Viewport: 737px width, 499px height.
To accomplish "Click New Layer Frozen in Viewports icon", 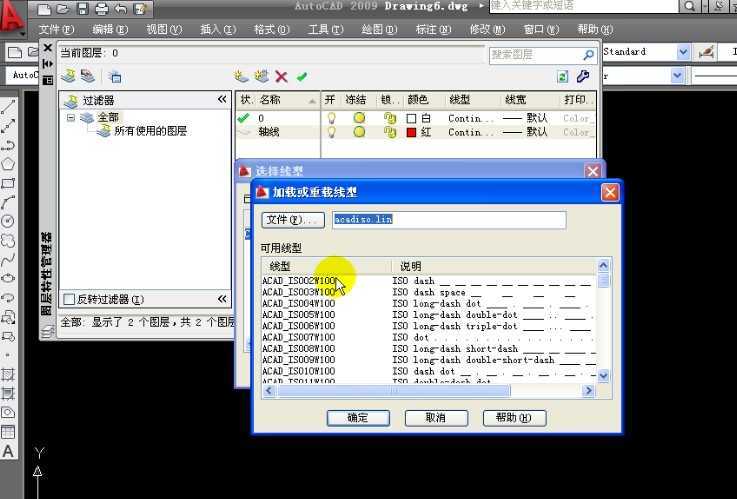I will pos(261,76).
